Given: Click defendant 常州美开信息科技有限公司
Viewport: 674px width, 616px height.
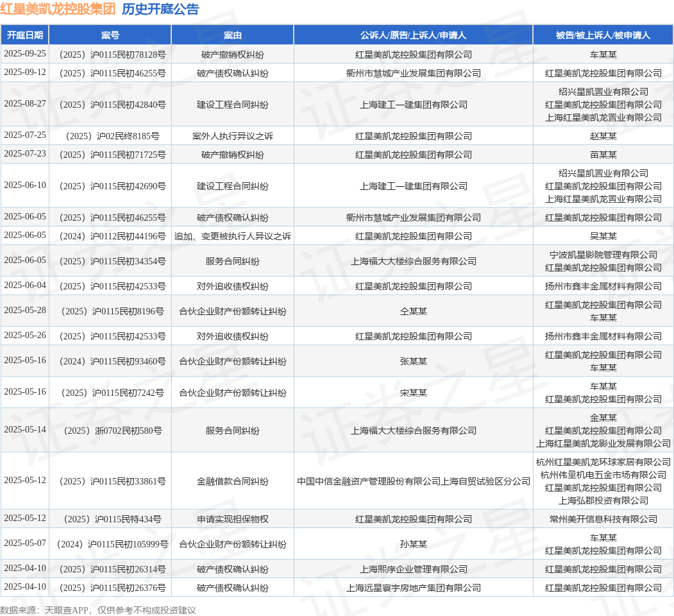Looking at the screenshot, I should click(x=603, y=519).
